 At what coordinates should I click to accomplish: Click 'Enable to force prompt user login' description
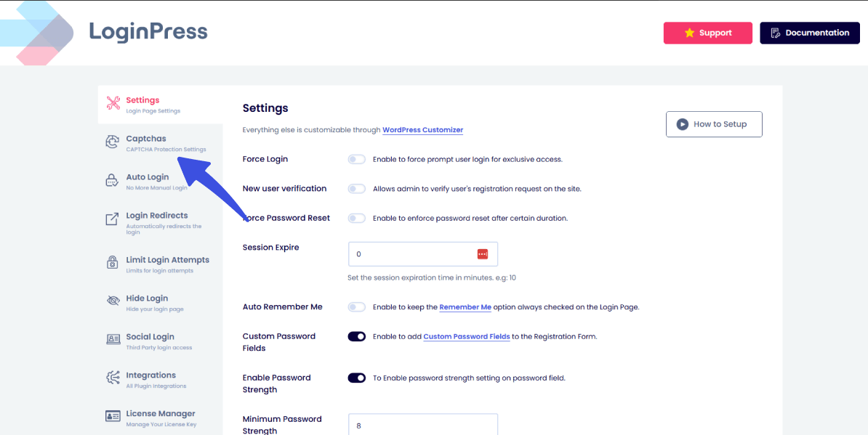(x=467, y=160)
